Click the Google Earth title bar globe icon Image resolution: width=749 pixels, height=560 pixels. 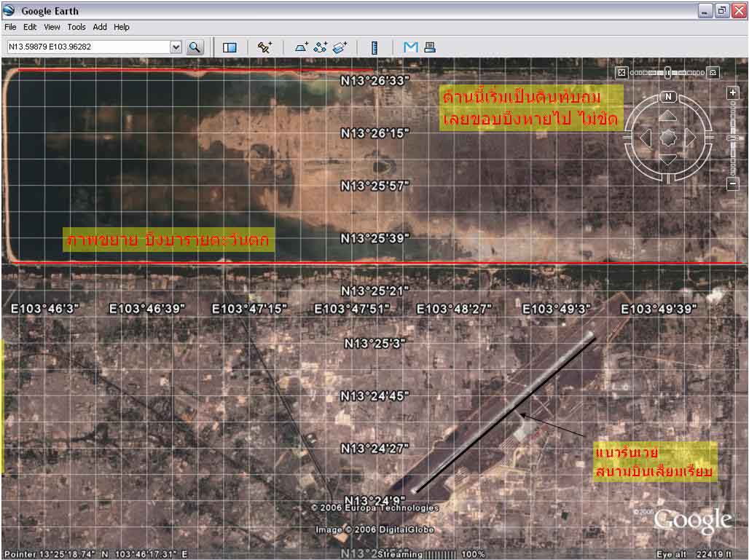tap(9, 10)
